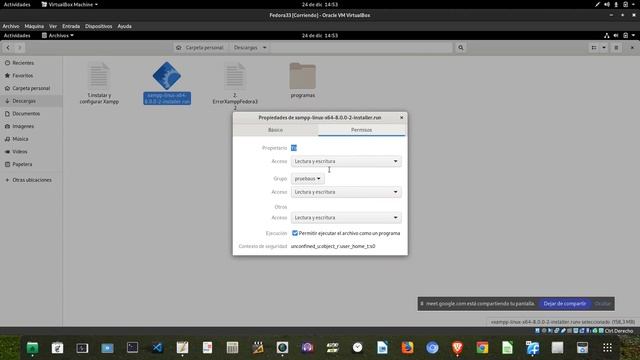Launch Google Chrome from the dock
The image size is (640, 360).
[x=482, y=347]
